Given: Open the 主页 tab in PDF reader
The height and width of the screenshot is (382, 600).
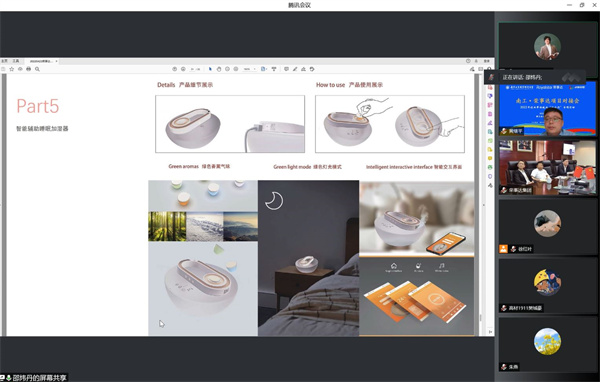Looking at the screenshot, I should (4, 61).
